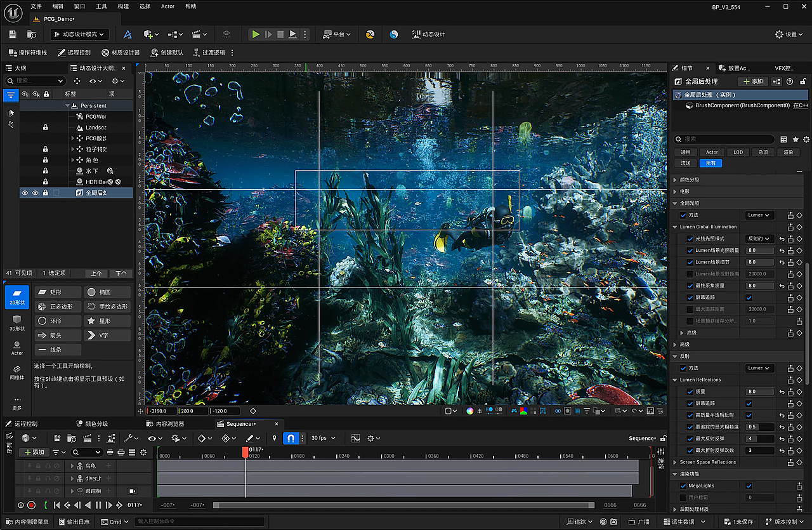Open the 材质设计器 from the toolbar
812x530 pixels.
(x=120, y=53)
